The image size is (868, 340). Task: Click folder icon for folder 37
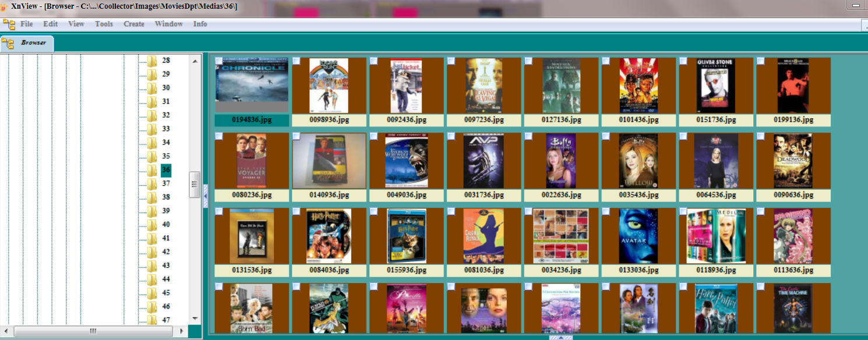(152, 183)
